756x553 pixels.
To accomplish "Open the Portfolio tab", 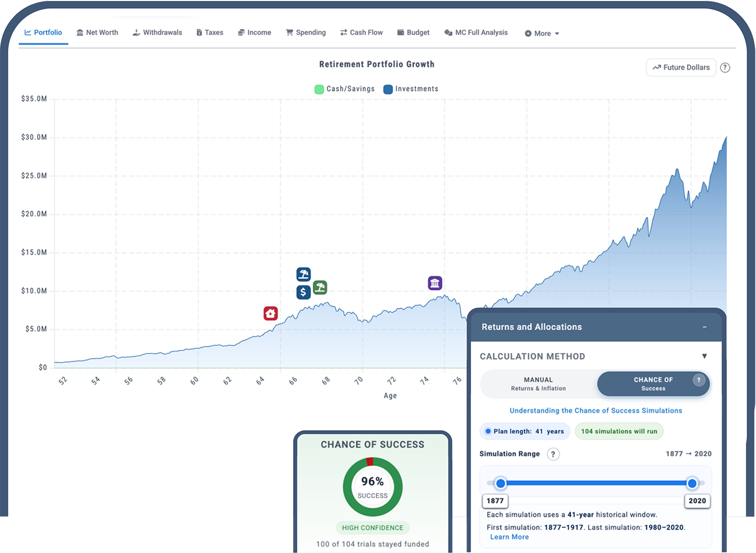I will [43, 33].
